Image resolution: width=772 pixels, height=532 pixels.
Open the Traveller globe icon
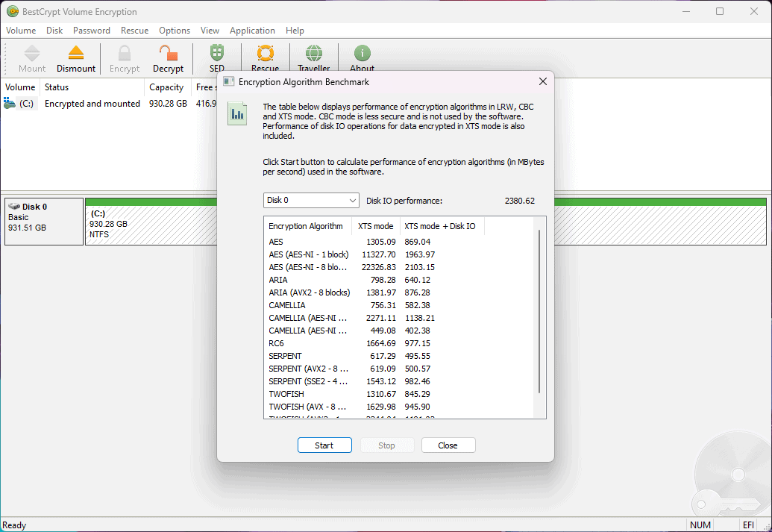point(313,53)
